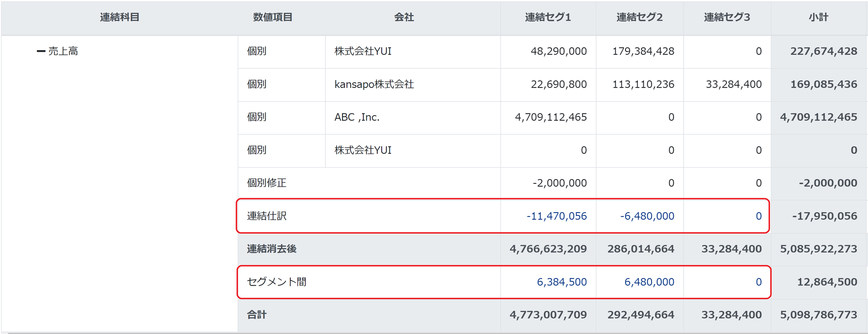Click the 合計 row label
Viewport: 868px width, 334px height.
[256, 315]
